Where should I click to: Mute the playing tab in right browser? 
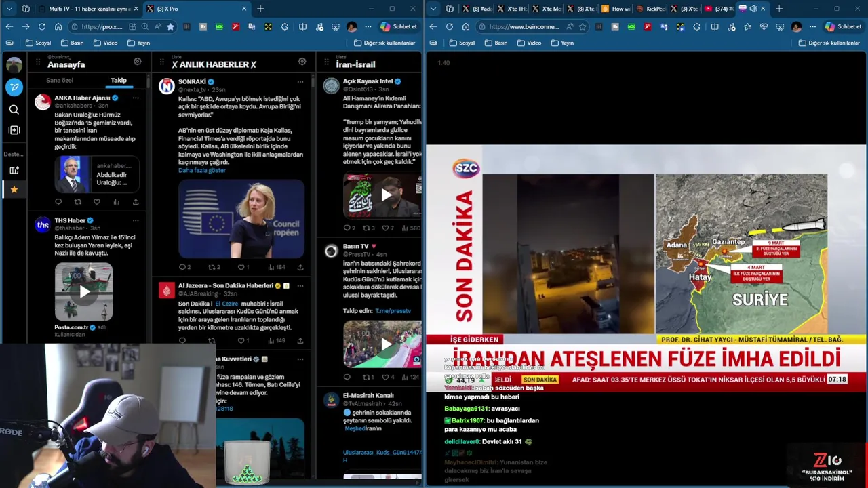753,9
